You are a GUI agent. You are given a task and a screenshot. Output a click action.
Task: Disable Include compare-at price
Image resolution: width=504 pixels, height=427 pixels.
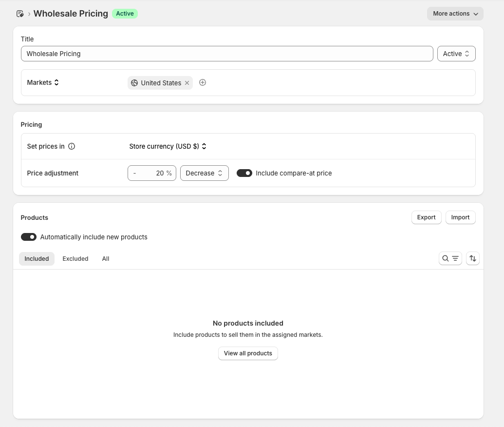pos(244,173)
